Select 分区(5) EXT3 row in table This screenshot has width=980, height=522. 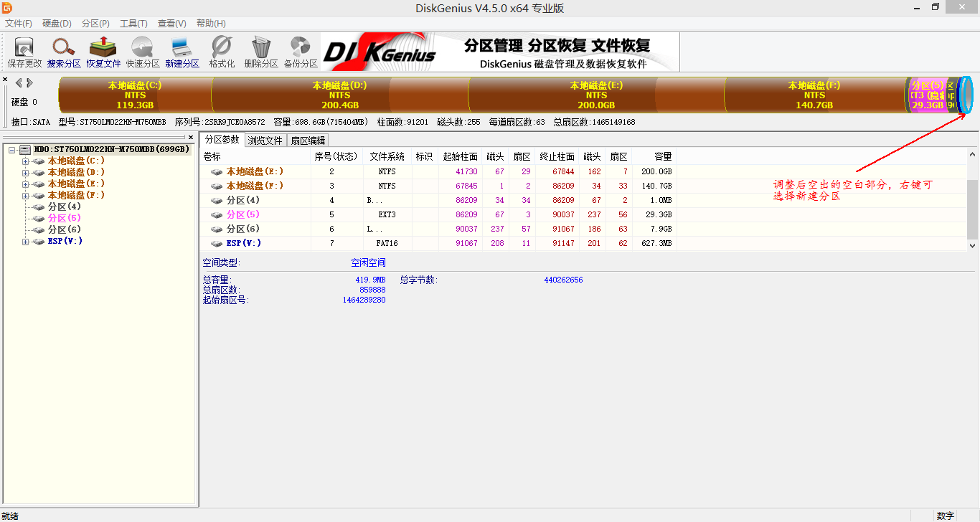[x=438, y=214]
